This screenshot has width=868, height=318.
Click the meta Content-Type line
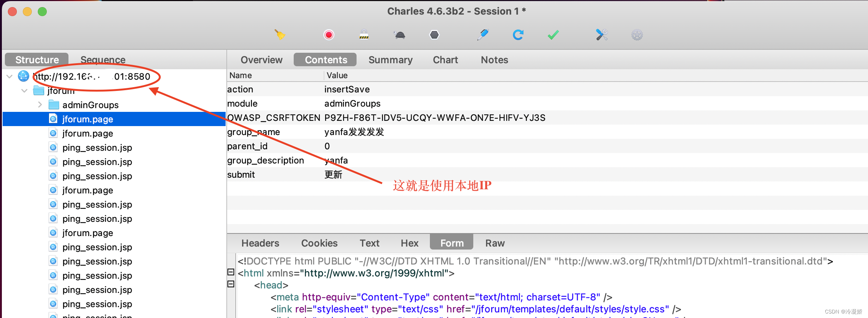[441, 297]
